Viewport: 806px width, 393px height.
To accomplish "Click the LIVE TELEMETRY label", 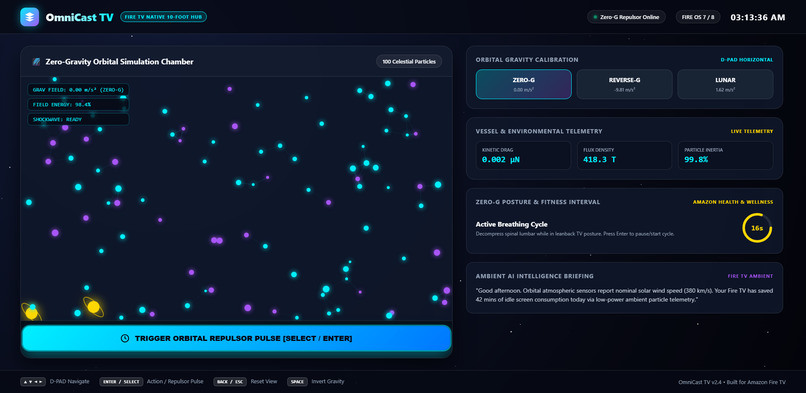I will click(x=752, y=132).
